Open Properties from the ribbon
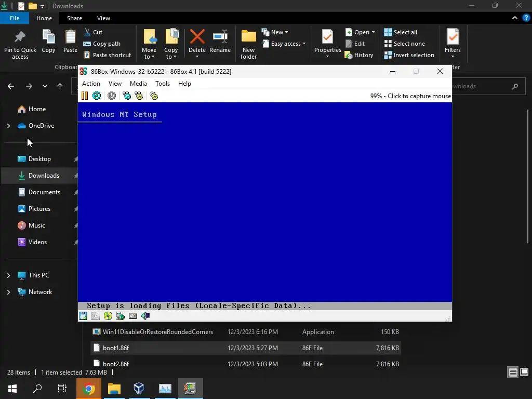Viewport: 532px width, 399px height. click(x=327, y=44)
